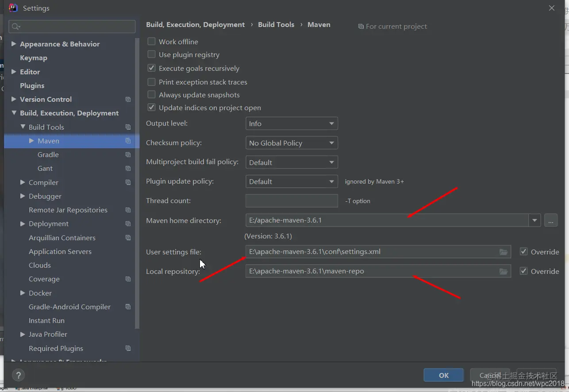The height and width of the screenshot is (392, 569).
Task: Click OK to apply settings
Action: click(444, 375)
